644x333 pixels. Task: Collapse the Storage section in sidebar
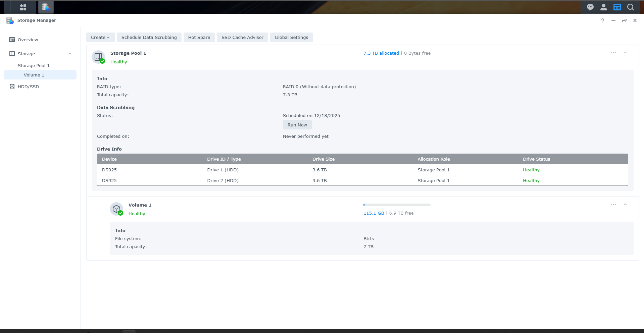click(x=70, y=54)
